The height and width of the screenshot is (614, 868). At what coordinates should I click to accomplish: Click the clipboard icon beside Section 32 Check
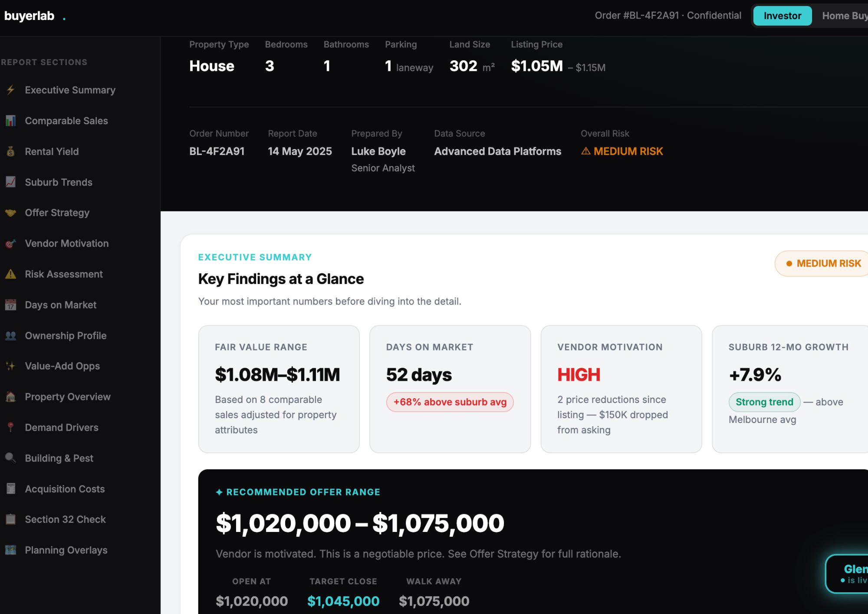tap(11, 519)
